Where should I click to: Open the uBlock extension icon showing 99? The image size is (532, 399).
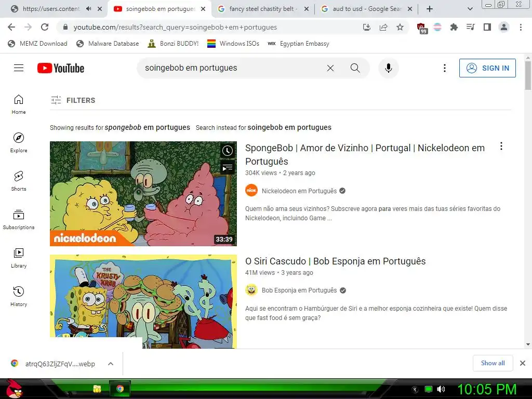(x=422, y=28)
